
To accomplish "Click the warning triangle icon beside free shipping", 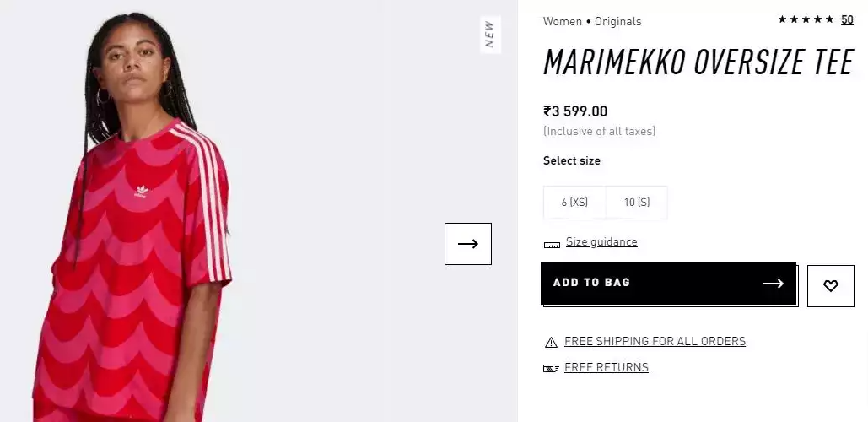I will [x=551, y=342].
